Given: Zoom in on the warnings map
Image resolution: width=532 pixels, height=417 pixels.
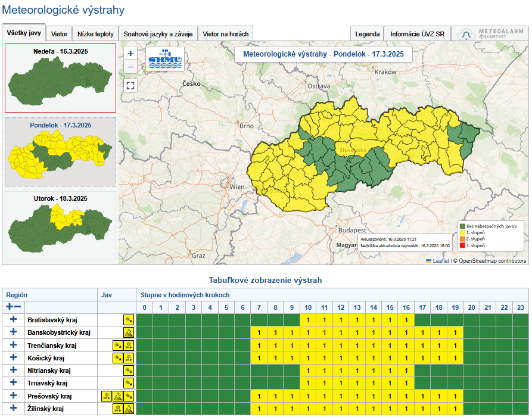Looking at the screenshot, I should [x=130, y=53].
